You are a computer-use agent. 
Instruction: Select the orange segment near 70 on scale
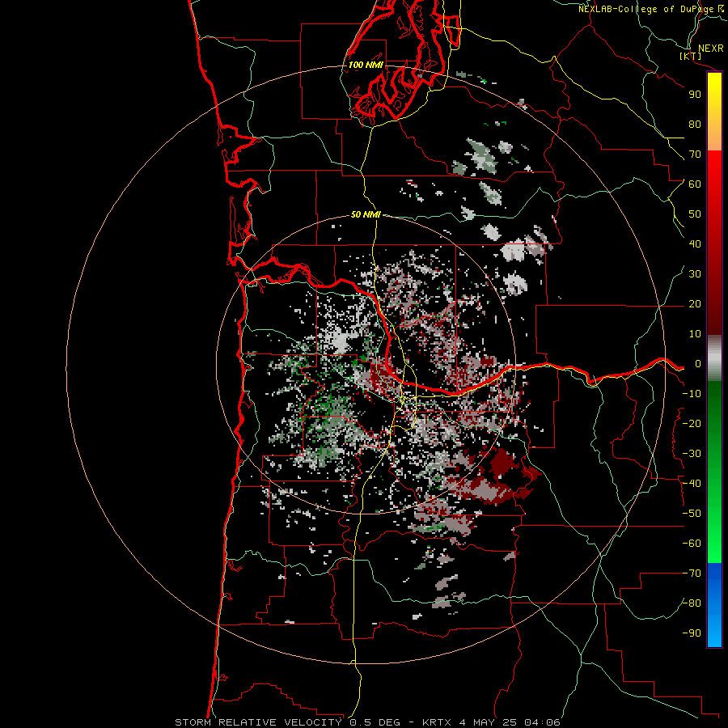pos(714,138)
